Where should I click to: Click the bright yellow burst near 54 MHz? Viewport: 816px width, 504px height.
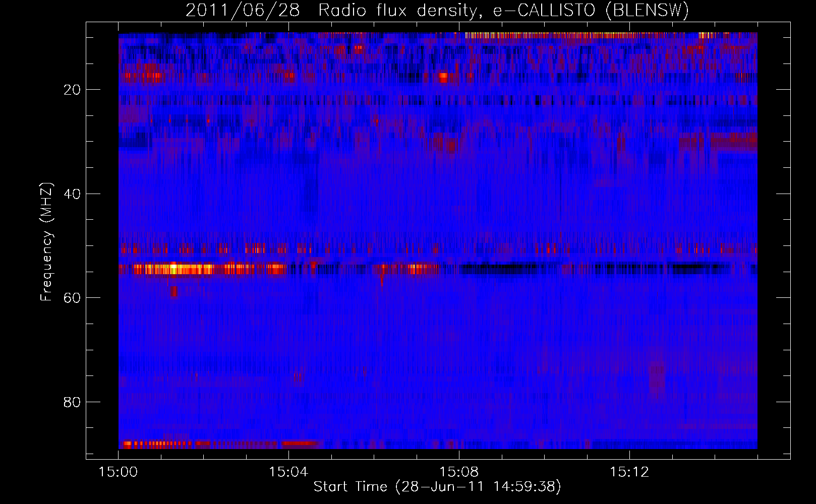coord(174,269)
